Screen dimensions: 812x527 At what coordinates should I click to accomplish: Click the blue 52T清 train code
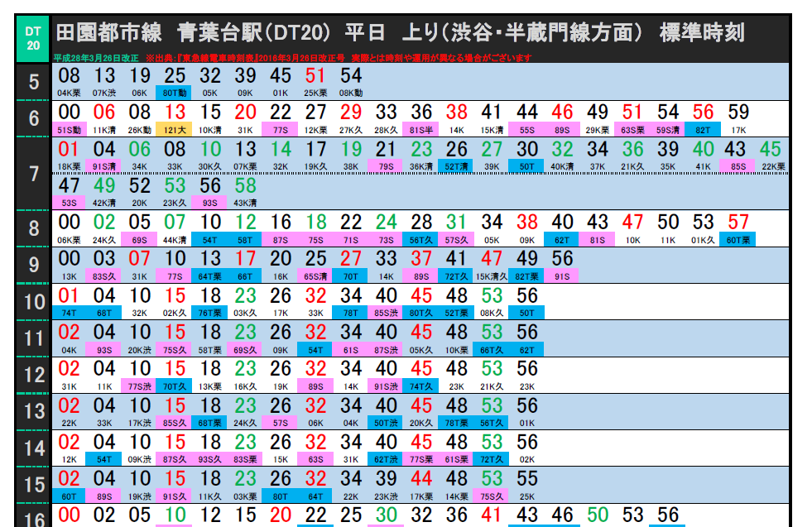pos(456,166)
